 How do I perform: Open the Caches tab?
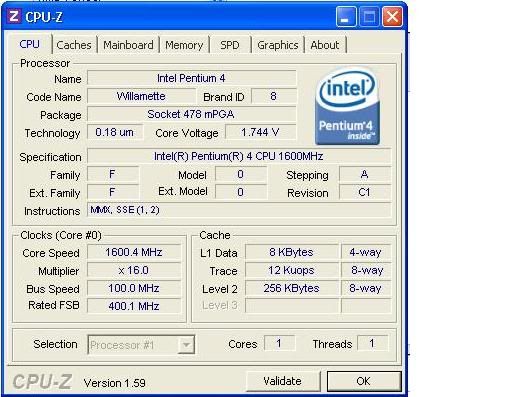(x=74, y=45)
